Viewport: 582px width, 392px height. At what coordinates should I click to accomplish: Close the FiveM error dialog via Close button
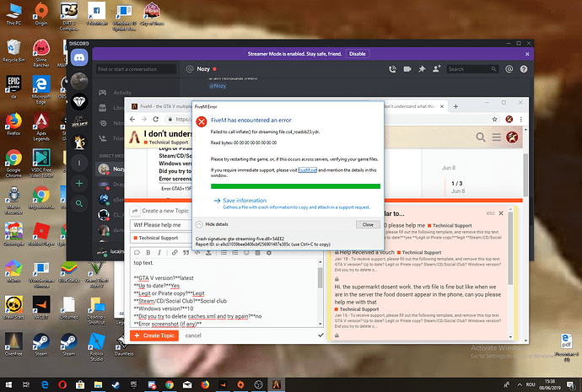pyautogui.click(x=367, y=225)
